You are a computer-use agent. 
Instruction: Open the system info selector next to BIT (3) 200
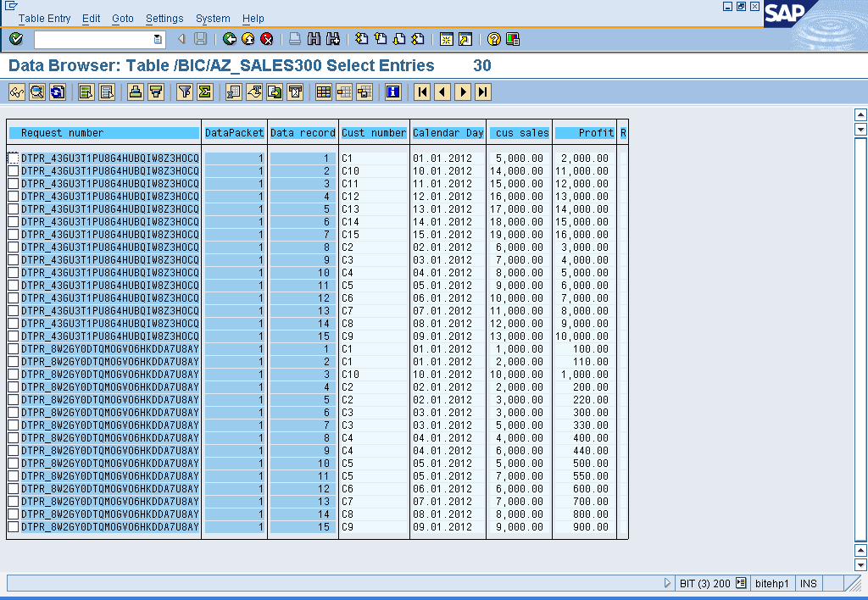coord(741,583)
